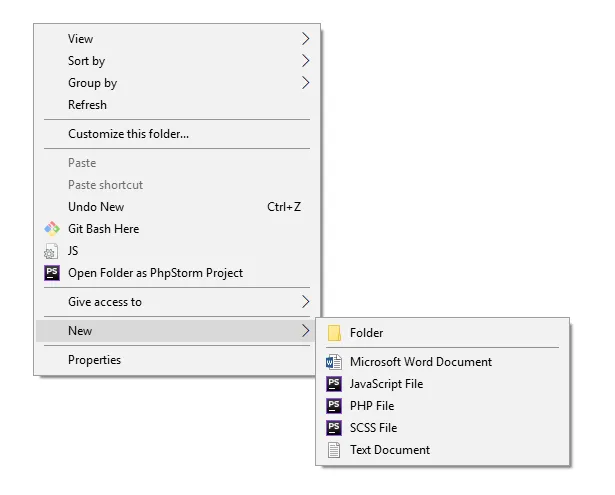Expand the Give access to arrow
This screenshot has width=615, height=495.
point(305,302)
